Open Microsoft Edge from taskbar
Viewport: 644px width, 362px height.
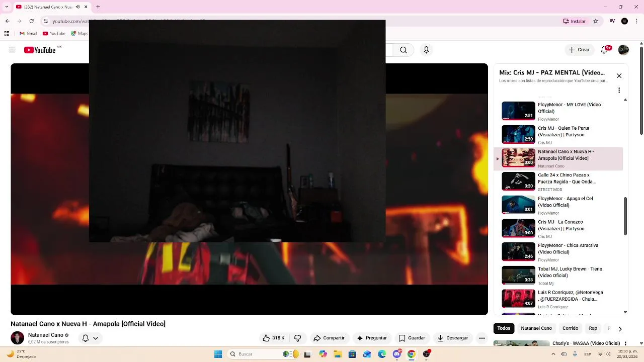382,354
